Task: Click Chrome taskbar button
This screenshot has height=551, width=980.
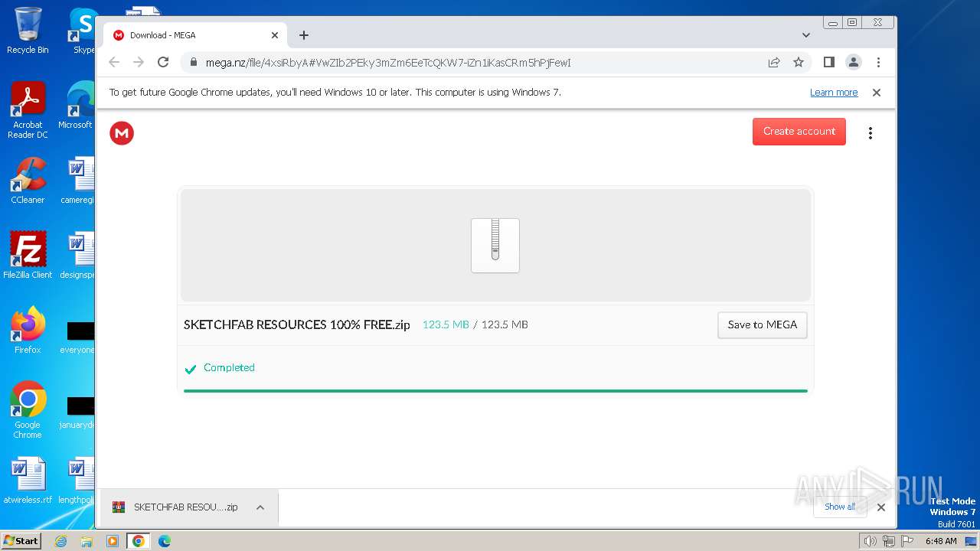Action: click(139, 541)
